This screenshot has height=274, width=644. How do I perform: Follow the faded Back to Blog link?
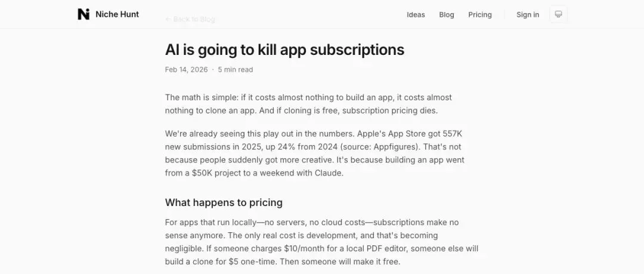click(x=194, y=19)
